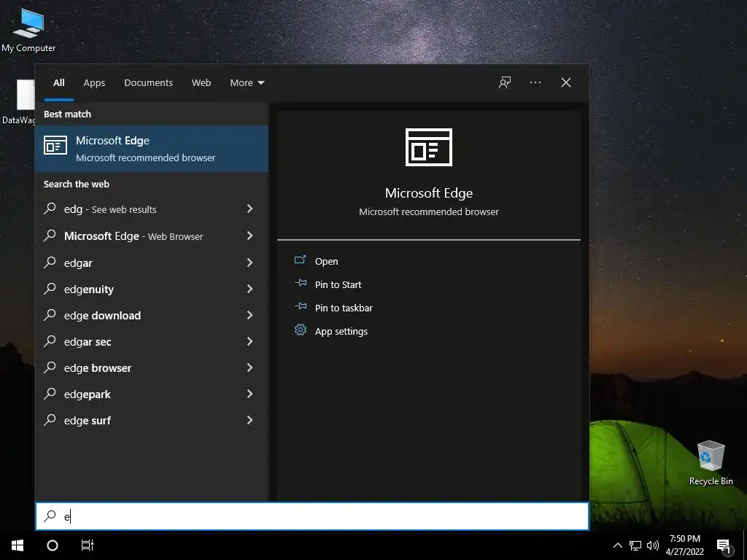This screenshot has height=560, width=747.
Task: Click magnifier icon in search box
Action: click(x=50, y=516)
